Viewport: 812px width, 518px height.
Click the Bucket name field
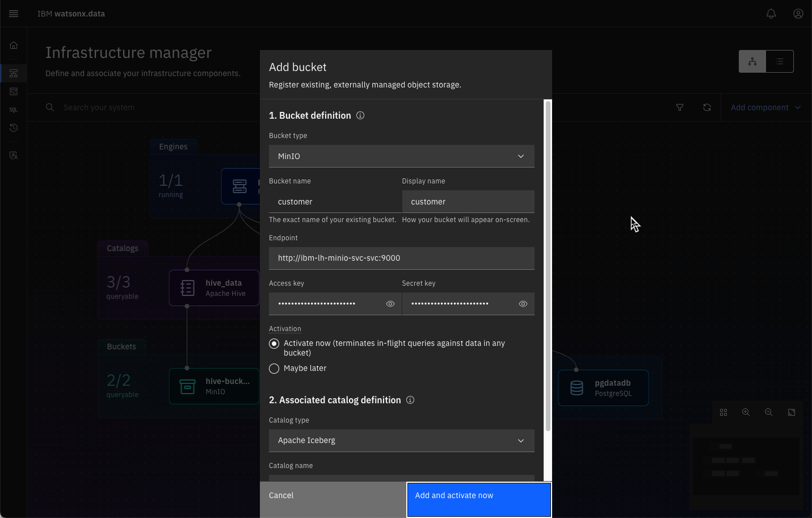[335, 202]
